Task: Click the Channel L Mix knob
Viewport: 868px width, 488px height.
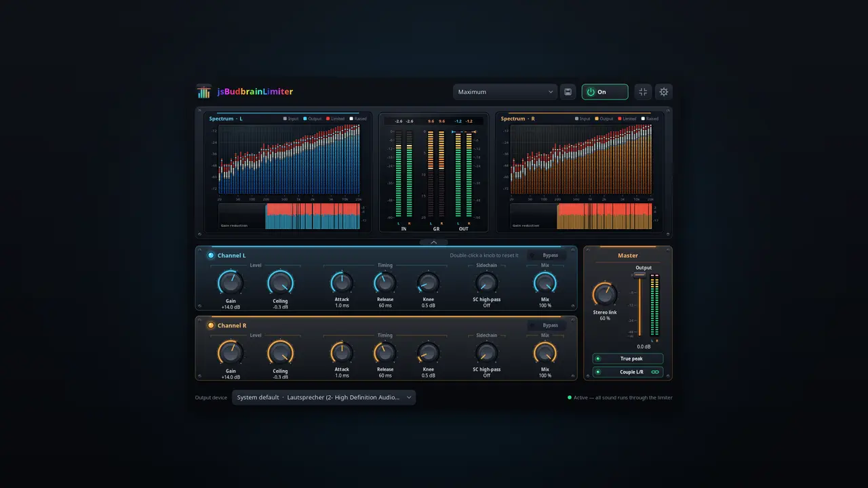Action: point(545,283)
